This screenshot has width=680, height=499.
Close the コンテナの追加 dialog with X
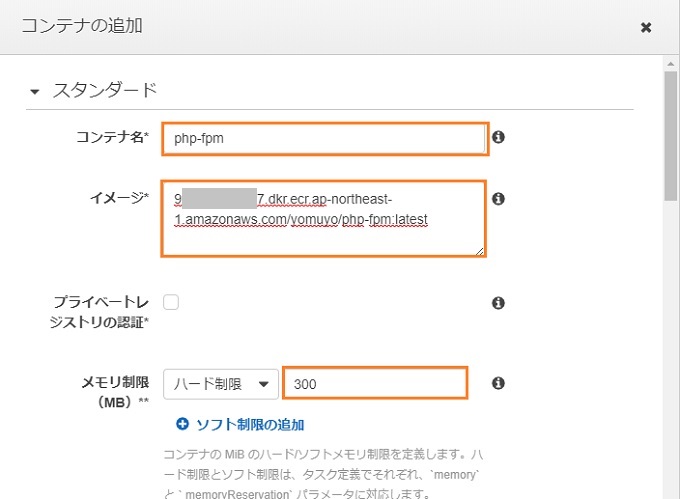(646, 27)
